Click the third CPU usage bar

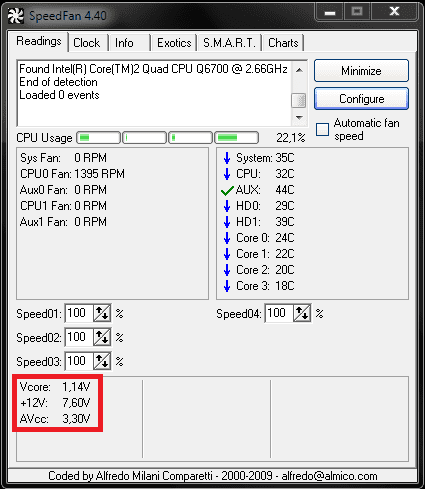[x=190, y=138]
